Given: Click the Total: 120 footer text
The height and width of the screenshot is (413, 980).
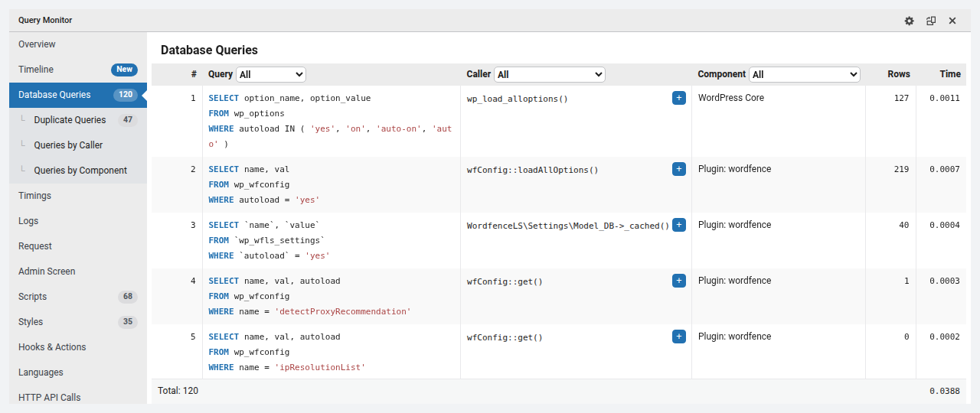Looking at the screenshot, I should (x=178, y=391).
